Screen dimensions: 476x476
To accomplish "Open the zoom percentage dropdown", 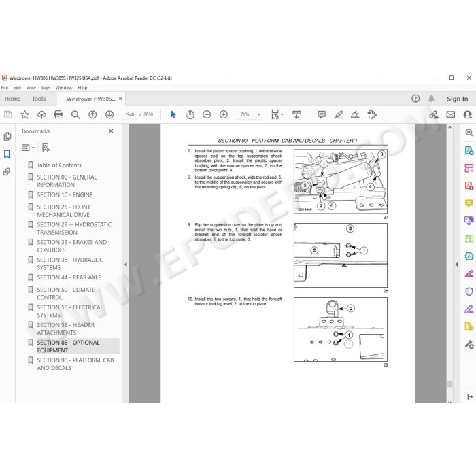I will pyautogui.click(x=258, y=114).
